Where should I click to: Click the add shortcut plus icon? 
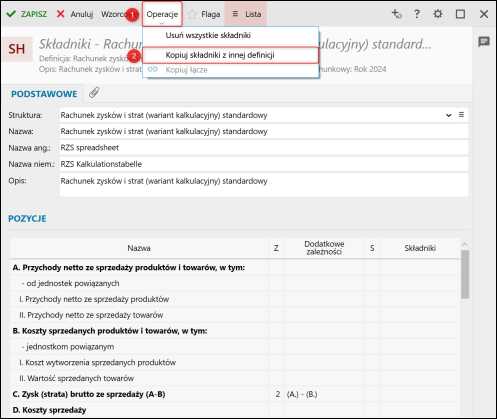tap(396, 14)
